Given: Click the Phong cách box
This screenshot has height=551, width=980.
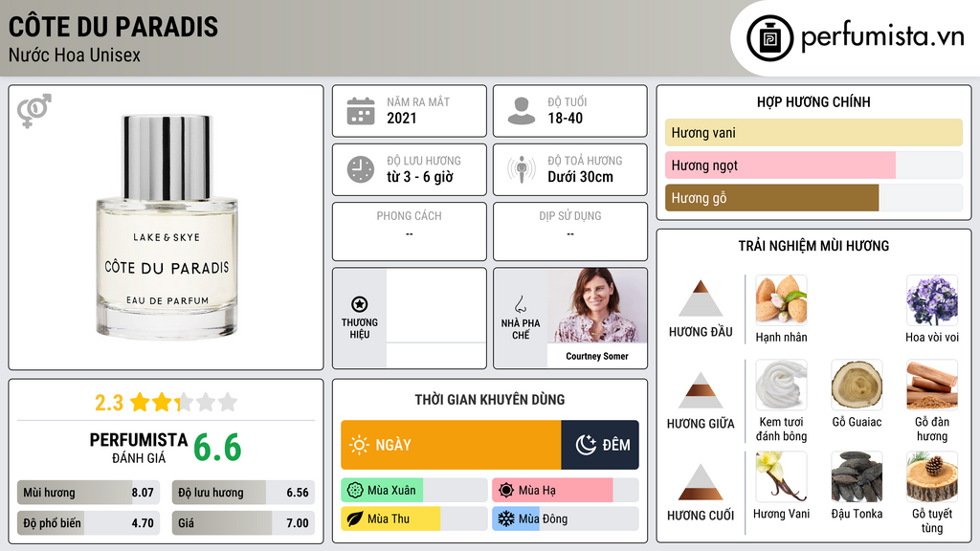Looking at the screenshot, I should click(x=410, y=231).
